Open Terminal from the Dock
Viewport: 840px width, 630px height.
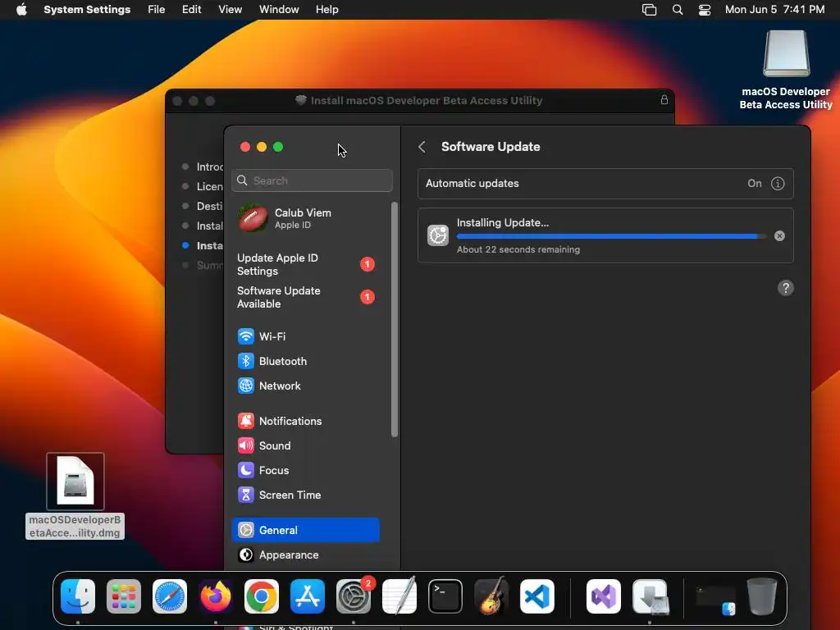coord(445,596)
